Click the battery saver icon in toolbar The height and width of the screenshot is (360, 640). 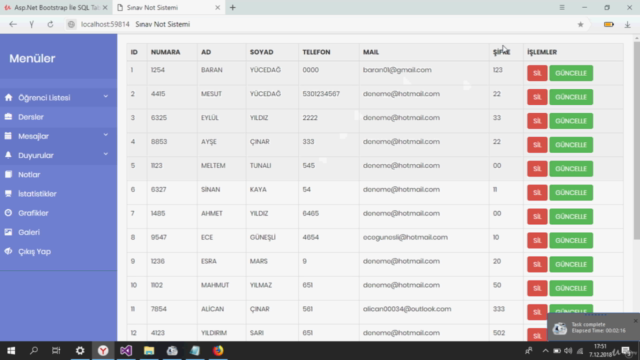coord(609,24)
